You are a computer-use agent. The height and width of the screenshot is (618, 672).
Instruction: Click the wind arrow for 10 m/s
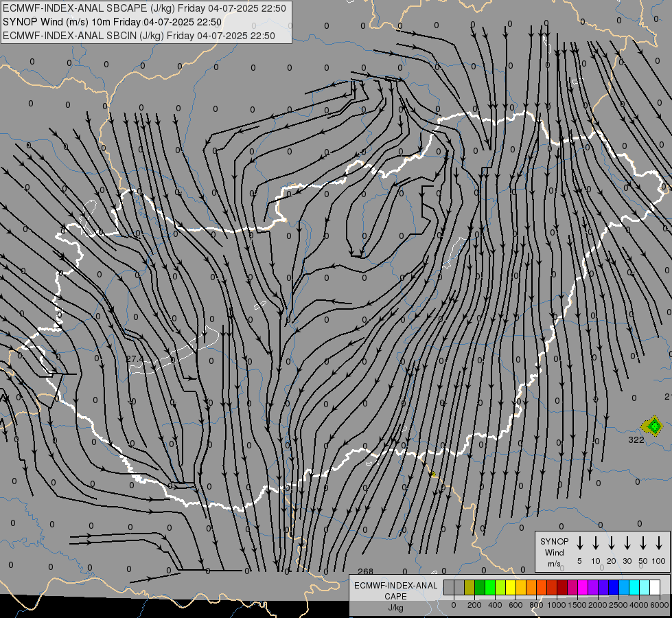pos(596,542)
